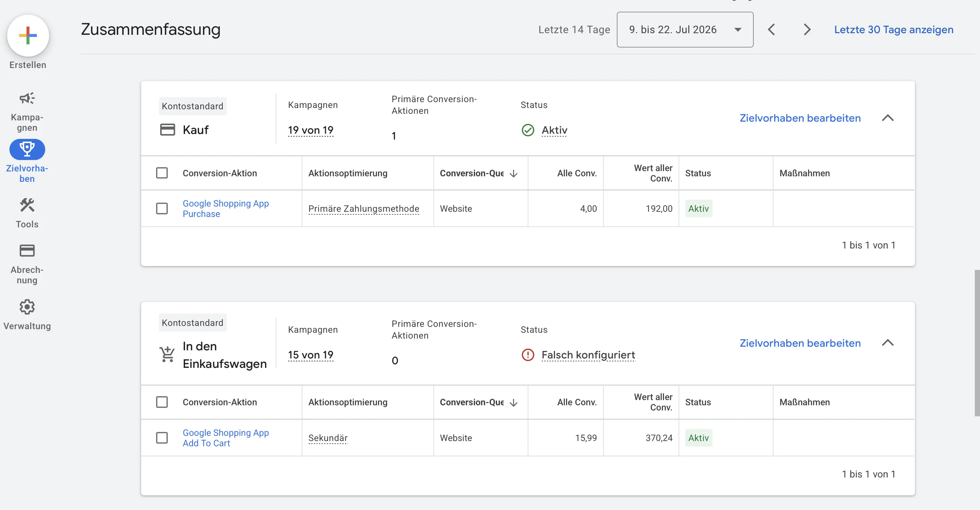980x510 pixels.
Task: Click Aktiv badge in Add To Cart row
Action: (698, 438)
